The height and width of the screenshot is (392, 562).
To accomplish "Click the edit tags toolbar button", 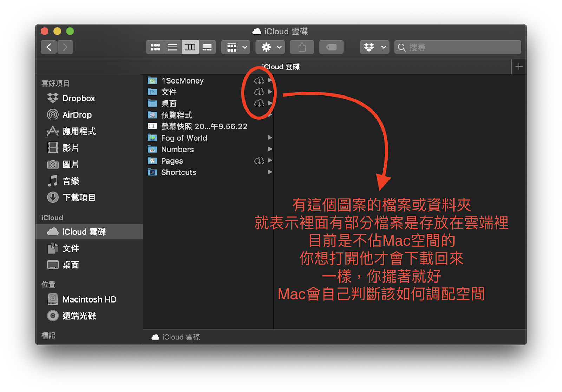I will click(331, 47).
